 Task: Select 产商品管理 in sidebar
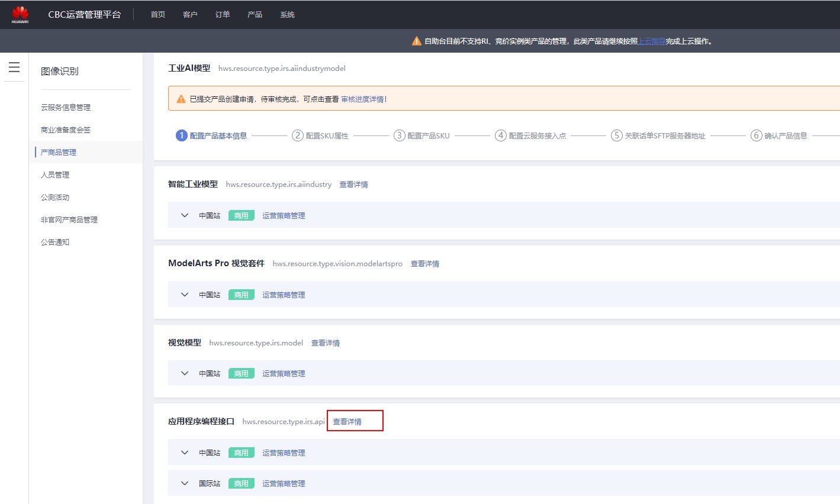pyautogui.click(x=59, y=153)
